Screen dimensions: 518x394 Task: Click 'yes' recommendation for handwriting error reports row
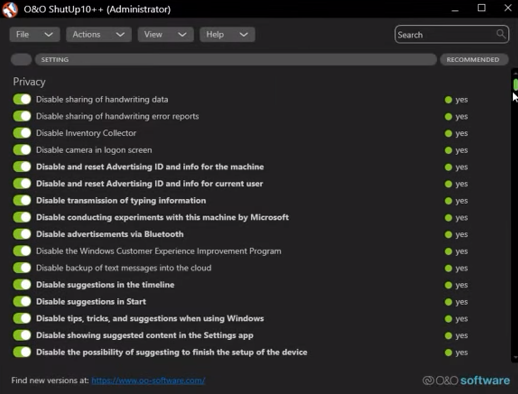[462, 117]
